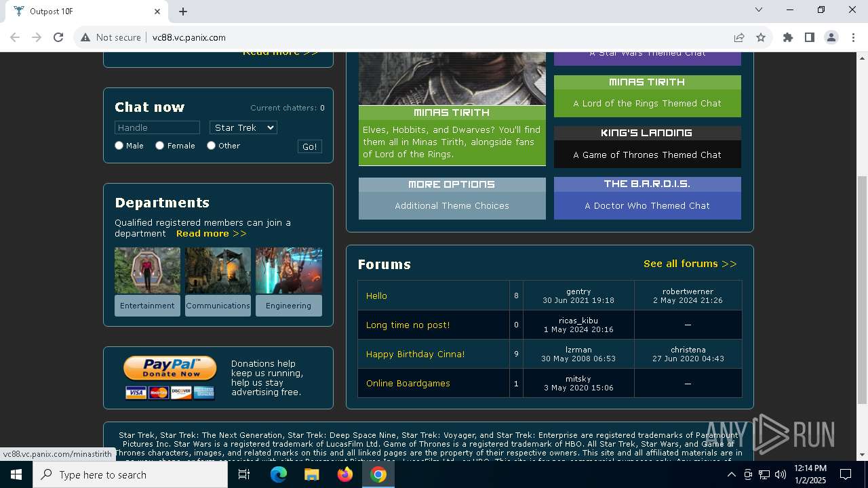The image size is (868, 488).
Task: Click the Communications label button
Action: pyautogui.click(x=218, y=306)
